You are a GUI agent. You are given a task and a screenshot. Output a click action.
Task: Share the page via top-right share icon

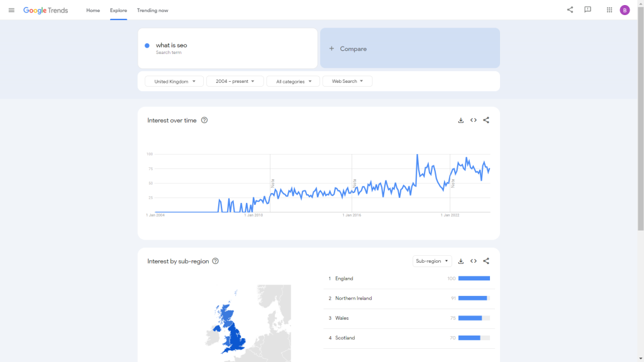click(570, 10)
